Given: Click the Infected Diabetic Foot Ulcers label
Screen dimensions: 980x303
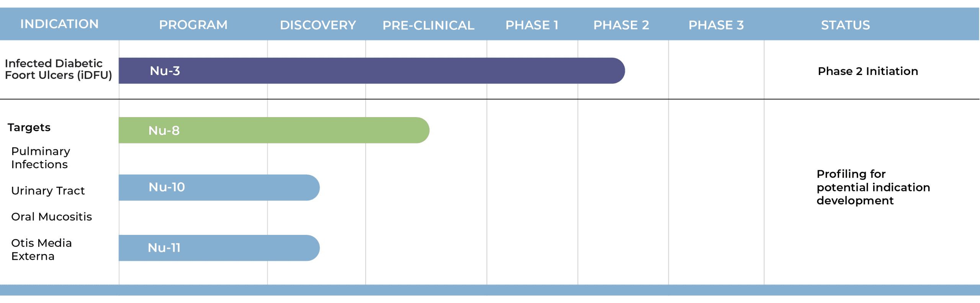Looking at the screenshot, I should click(58, 69).
